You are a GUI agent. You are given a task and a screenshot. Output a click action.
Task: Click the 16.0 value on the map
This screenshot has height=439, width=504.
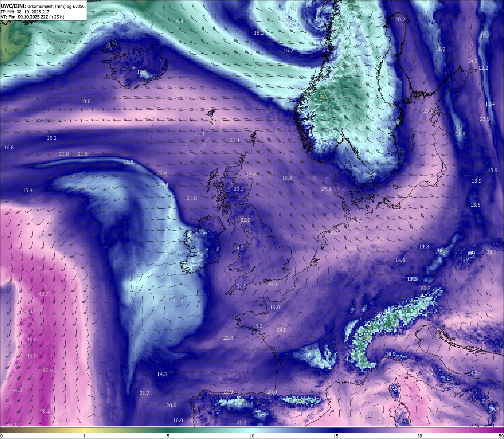178,420
